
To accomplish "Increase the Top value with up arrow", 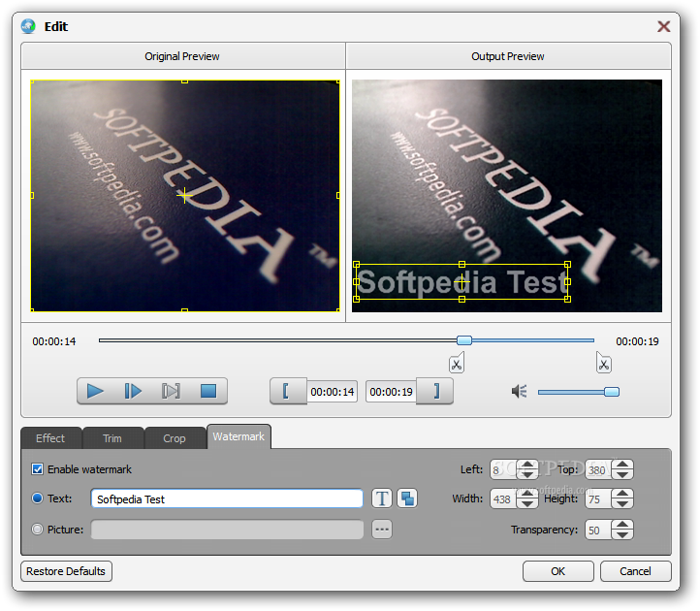I will [622, 465].
